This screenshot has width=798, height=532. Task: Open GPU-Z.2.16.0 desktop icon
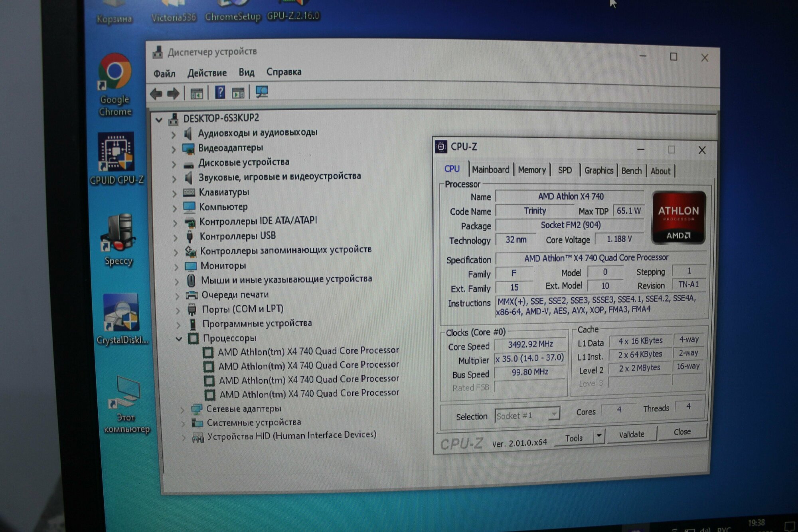click(x=293, y=10)
